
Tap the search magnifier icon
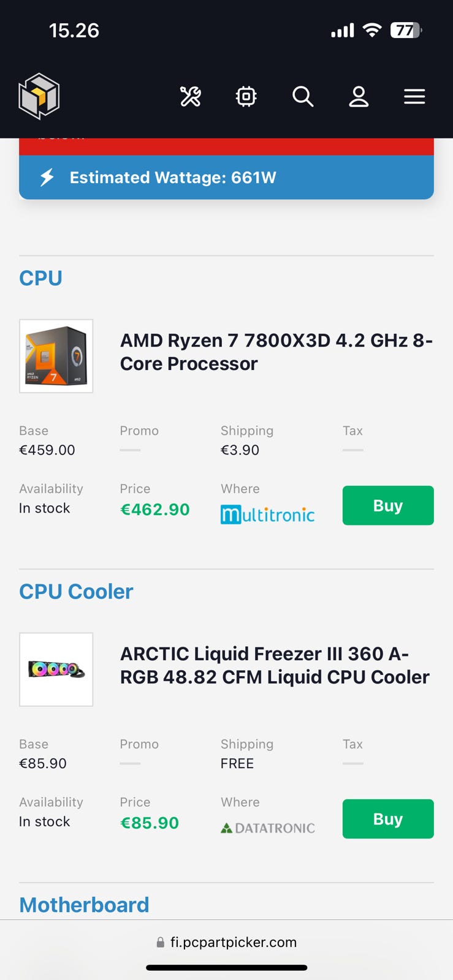pos(303,96)
